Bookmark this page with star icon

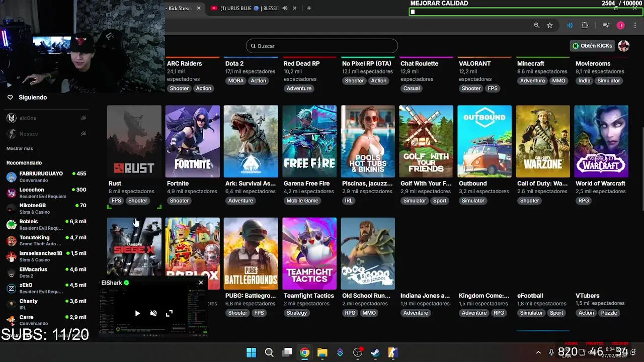pos(550,26)
